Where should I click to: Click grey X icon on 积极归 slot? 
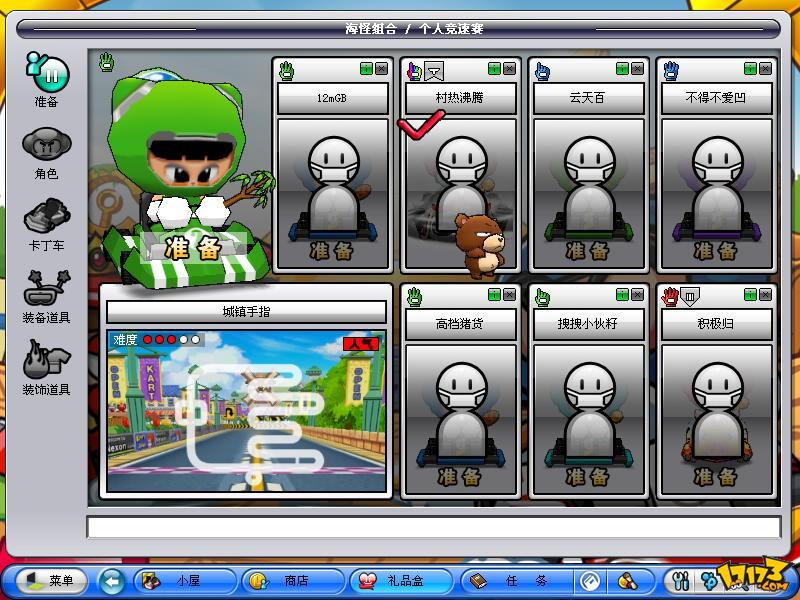[765, 295]
